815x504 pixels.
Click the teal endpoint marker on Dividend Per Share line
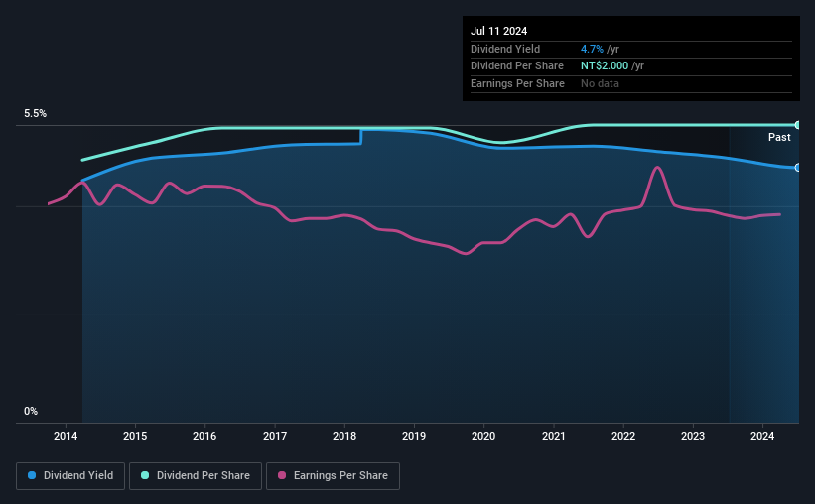point(798,125)
